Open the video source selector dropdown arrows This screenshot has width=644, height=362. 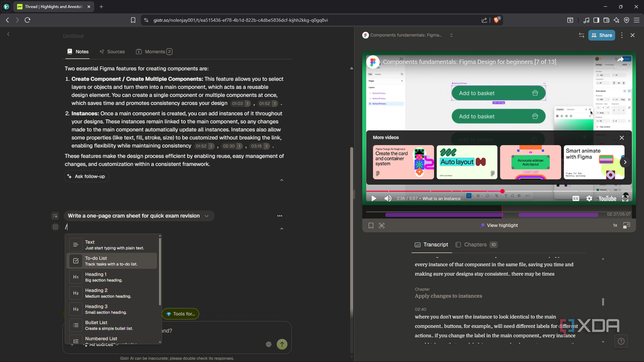(452, 35)
